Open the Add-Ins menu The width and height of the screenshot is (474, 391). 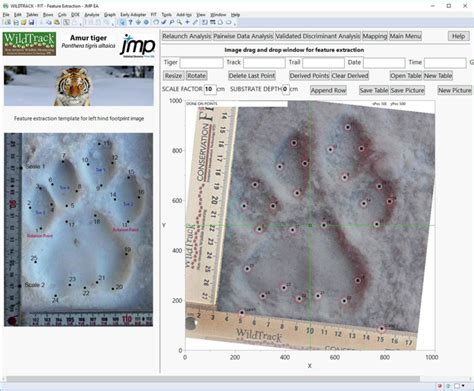(184, 15)
